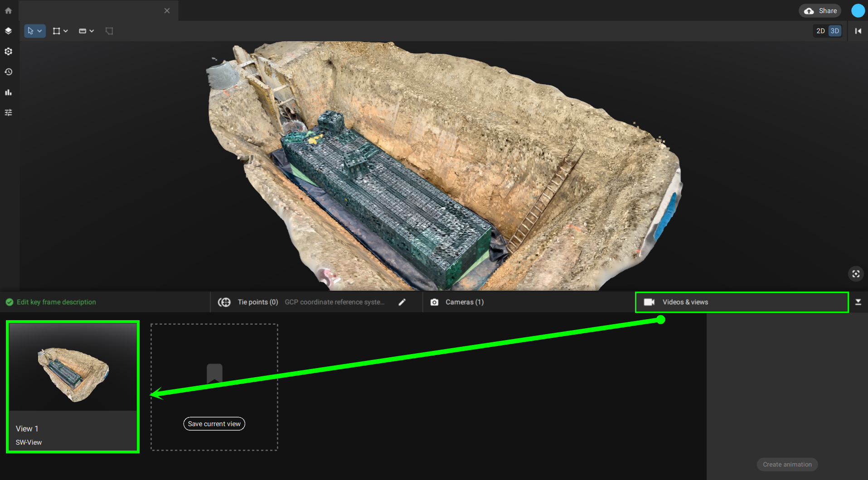868x480 pixels.
Task: Click the pencil icon to edit GCP reference
Action: [402, 302]
